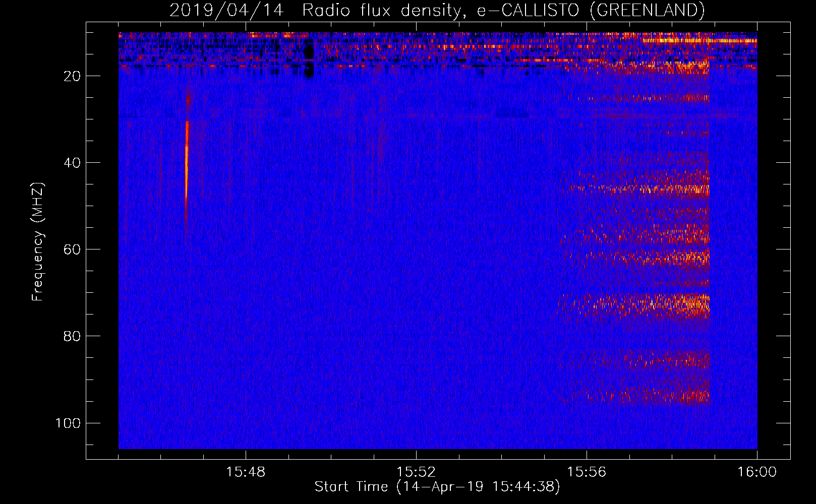Screen dimensions: 816x504
Task: Select the 60 frequency tick label
Action: pyautogui.click(x=72, y=249)
